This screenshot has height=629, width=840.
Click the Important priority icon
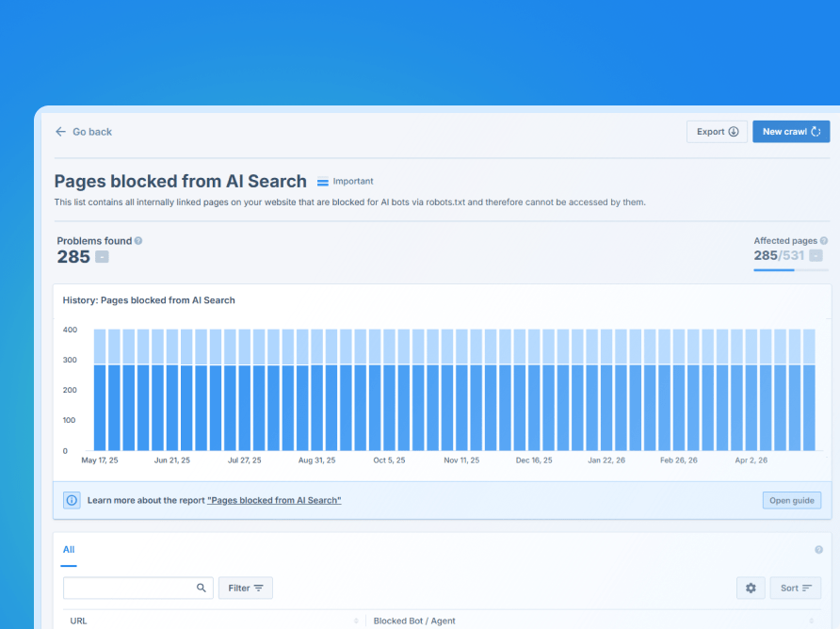tap(322, 182)
